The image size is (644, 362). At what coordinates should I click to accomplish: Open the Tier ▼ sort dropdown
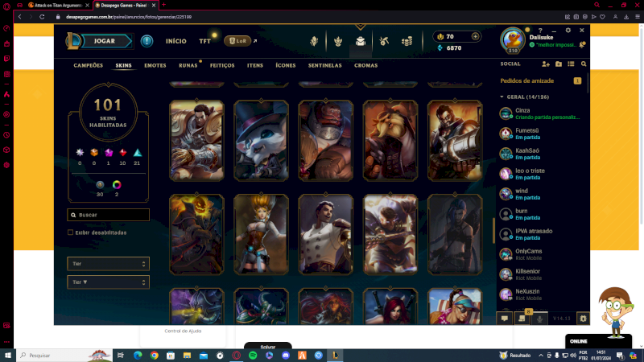109,282
